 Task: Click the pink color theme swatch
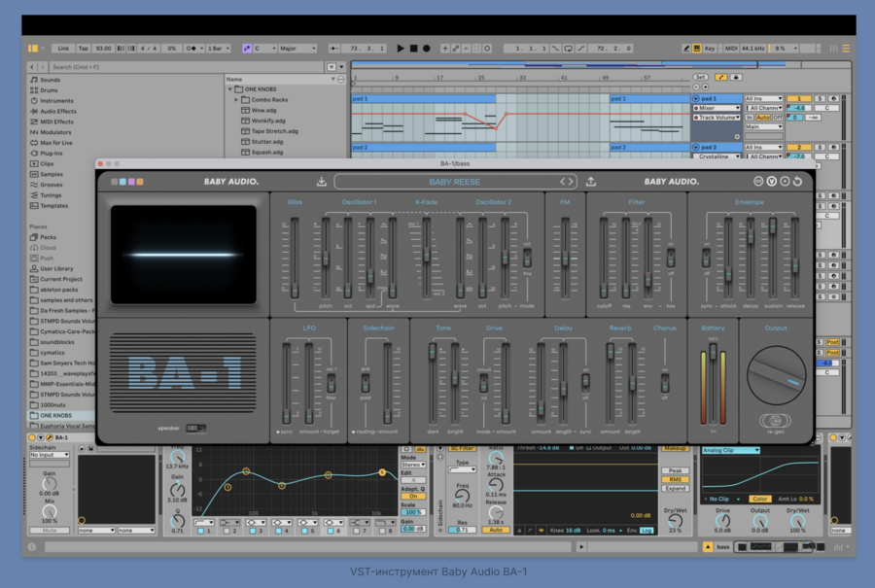pos(131,181)
